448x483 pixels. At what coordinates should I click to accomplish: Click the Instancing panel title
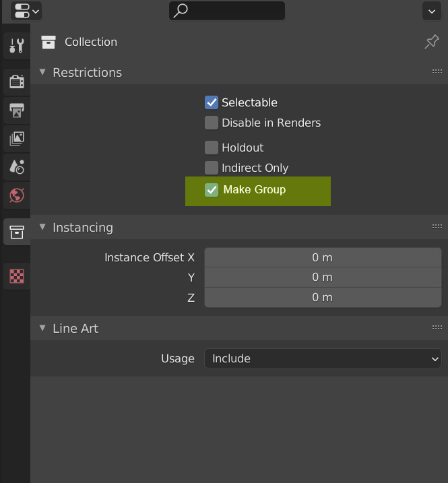point(83,228)
